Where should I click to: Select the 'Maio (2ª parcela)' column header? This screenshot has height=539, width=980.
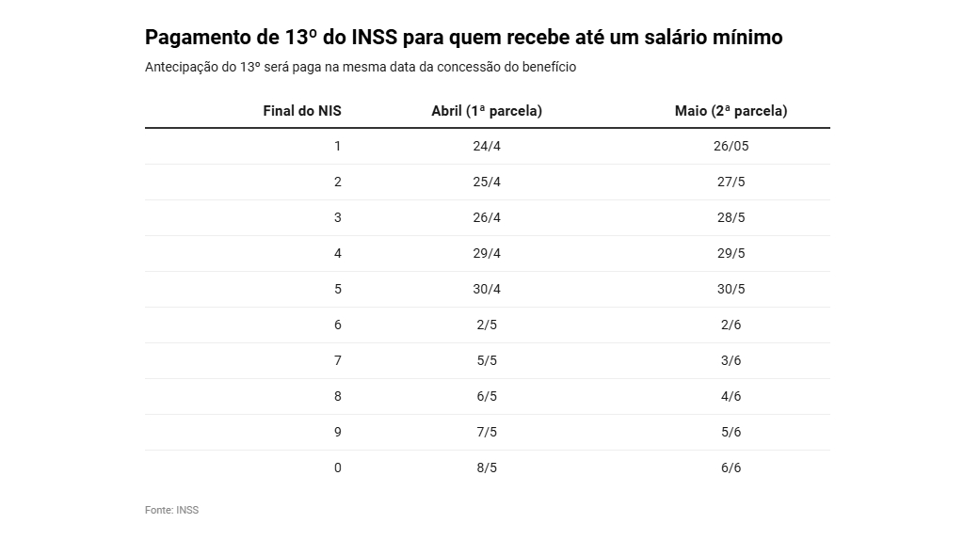(731, 111)
